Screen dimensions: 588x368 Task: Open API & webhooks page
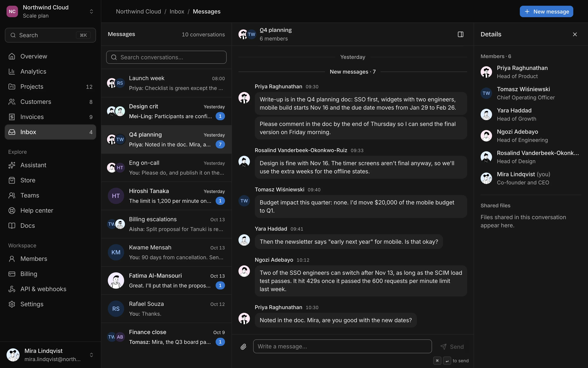(x=50, y=289)
